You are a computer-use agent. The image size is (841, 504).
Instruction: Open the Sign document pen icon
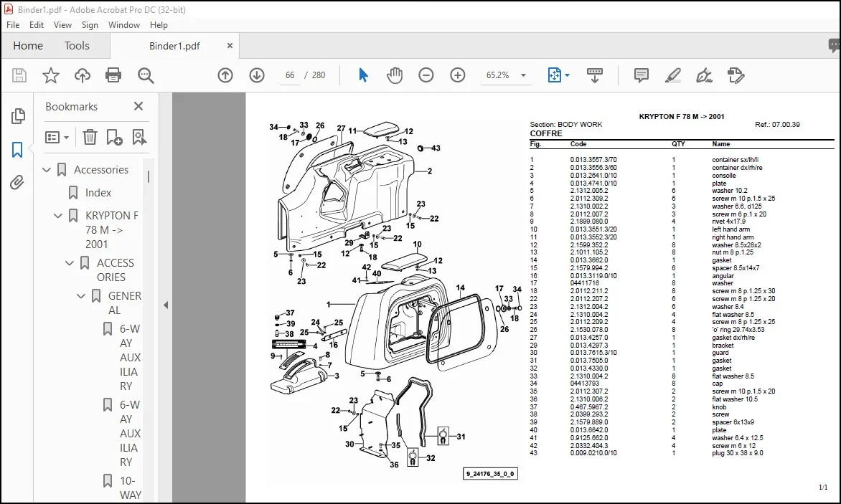(704, 75)
